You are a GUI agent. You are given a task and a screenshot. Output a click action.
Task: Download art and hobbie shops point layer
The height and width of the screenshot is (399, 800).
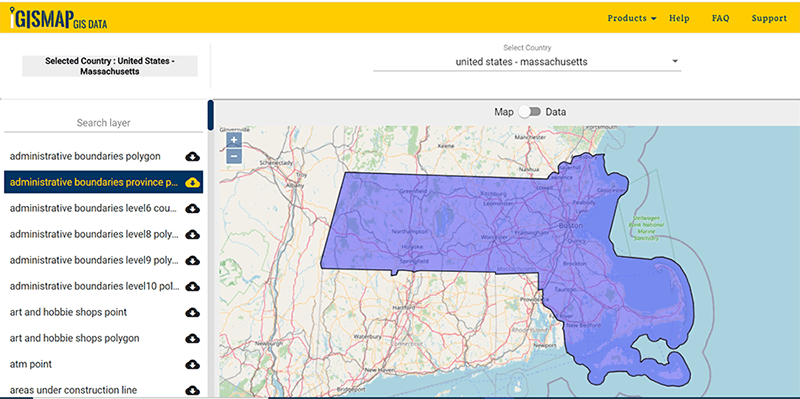(x=192, y=312)
